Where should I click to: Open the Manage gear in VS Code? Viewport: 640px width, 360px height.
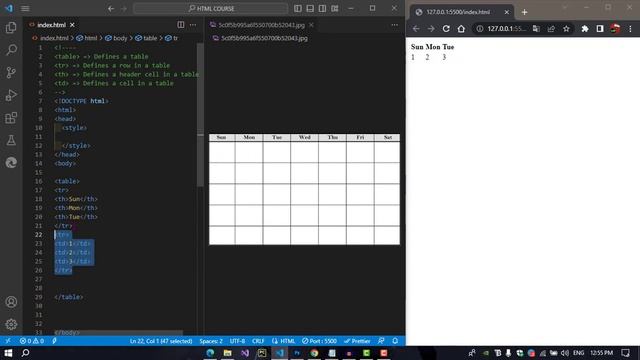coord(11,324)
